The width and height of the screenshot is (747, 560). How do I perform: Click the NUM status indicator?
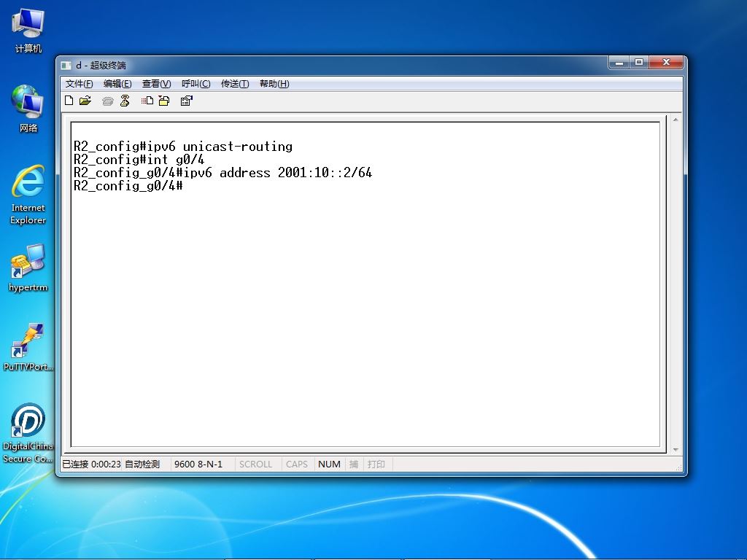[329, 464]
